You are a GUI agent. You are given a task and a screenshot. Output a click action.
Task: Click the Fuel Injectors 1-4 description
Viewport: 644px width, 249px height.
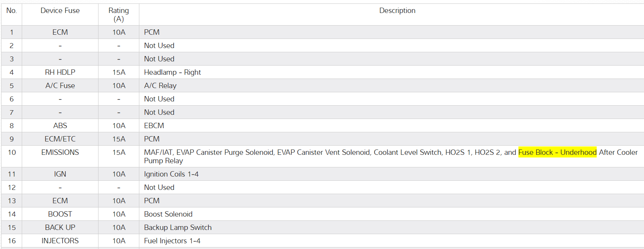(172, 241)
